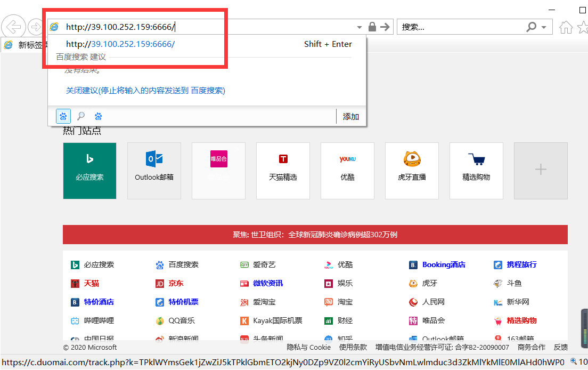Image resolution: width=588 pixels, height=370 pixels.
Task: Click 反馈 footer link
Action: [x=561, y=348]
